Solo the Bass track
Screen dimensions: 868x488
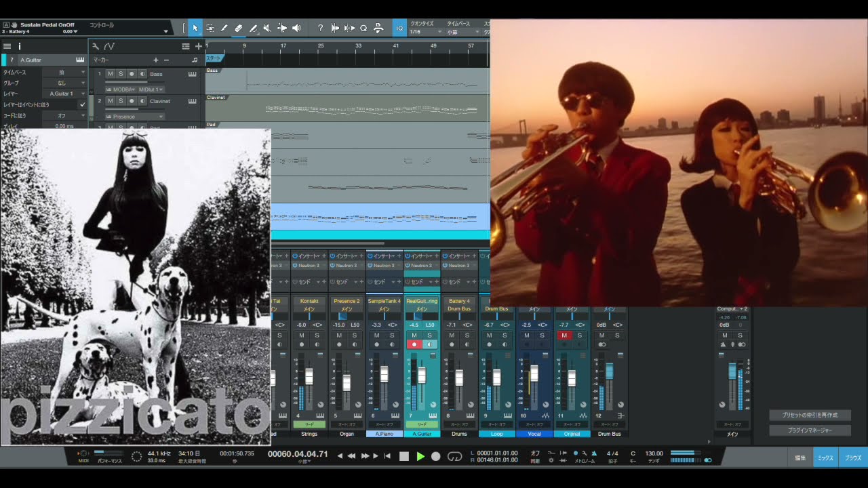[121, 74]
